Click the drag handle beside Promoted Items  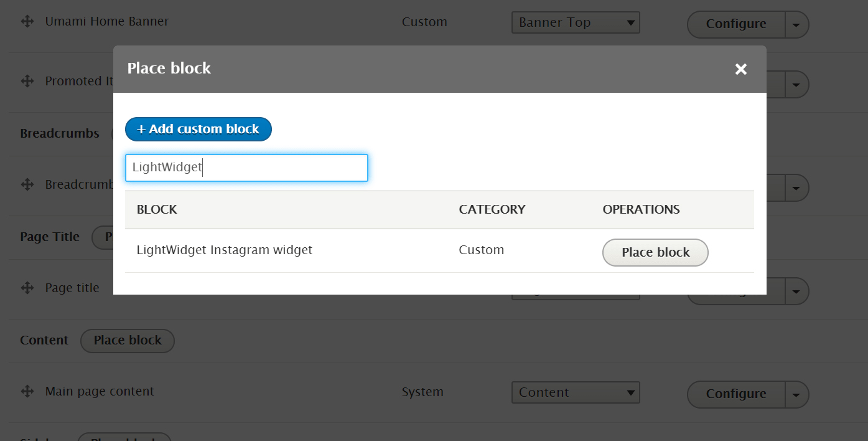pos(27,81)
